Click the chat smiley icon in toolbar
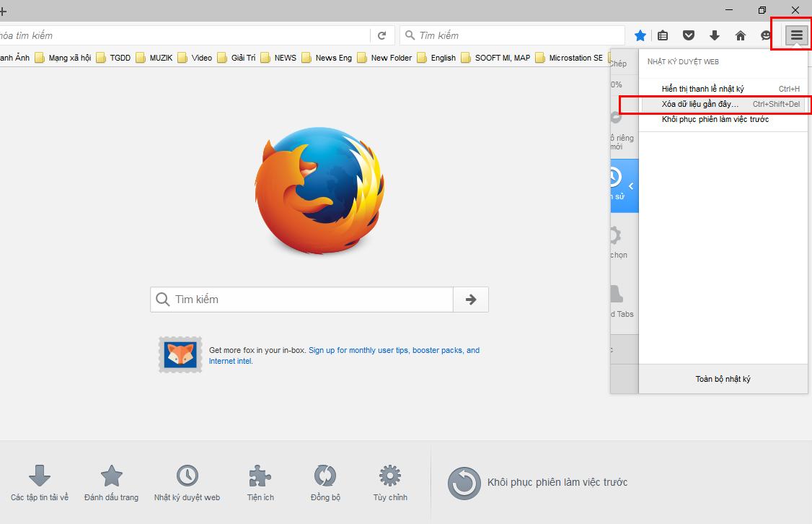 [x=765, y=35]
